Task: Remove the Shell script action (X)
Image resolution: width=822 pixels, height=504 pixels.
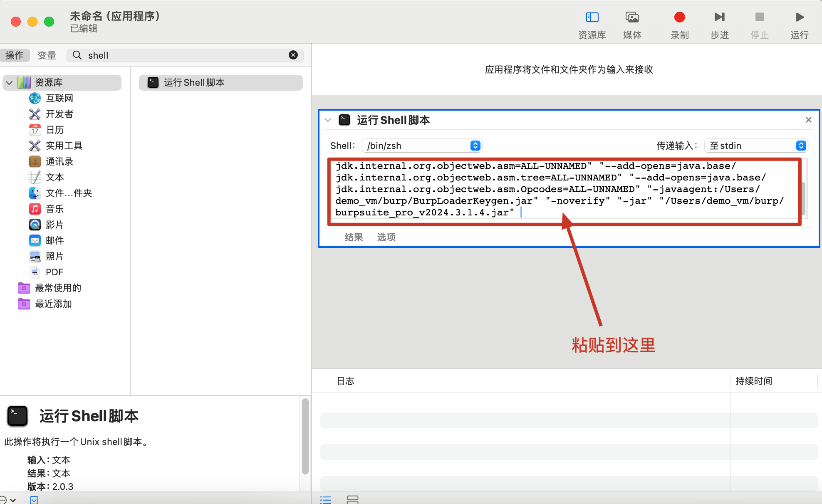Action: click(808, 120)
